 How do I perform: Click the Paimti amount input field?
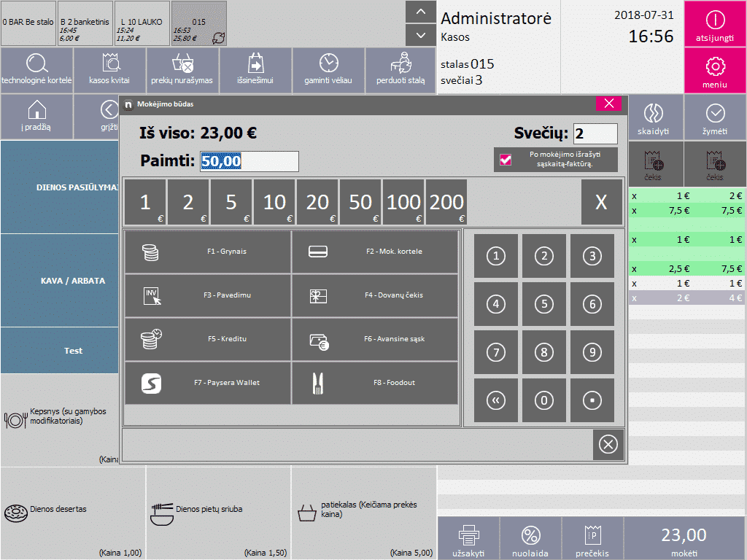click(x=249, y=161)
